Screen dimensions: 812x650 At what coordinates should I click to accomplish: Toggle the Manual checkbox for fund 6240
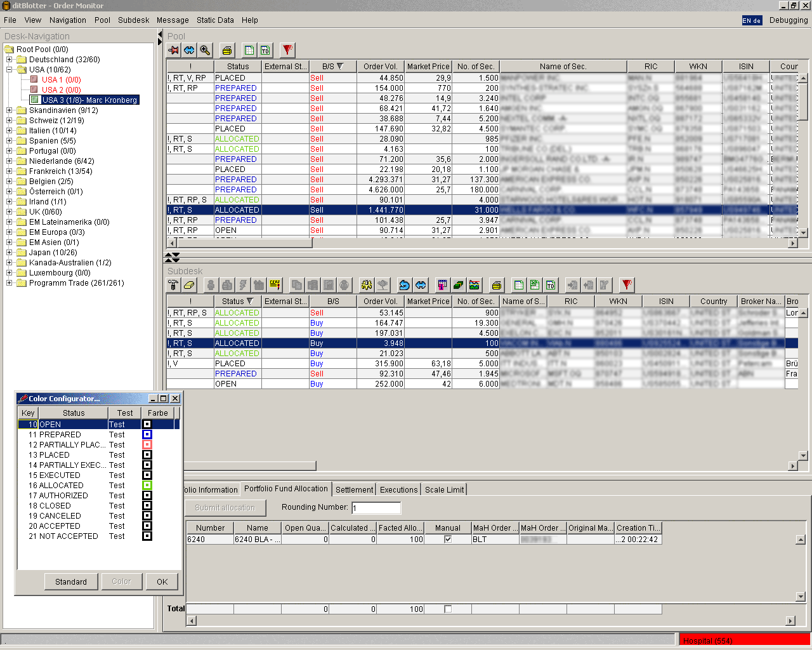pos(448,540)
